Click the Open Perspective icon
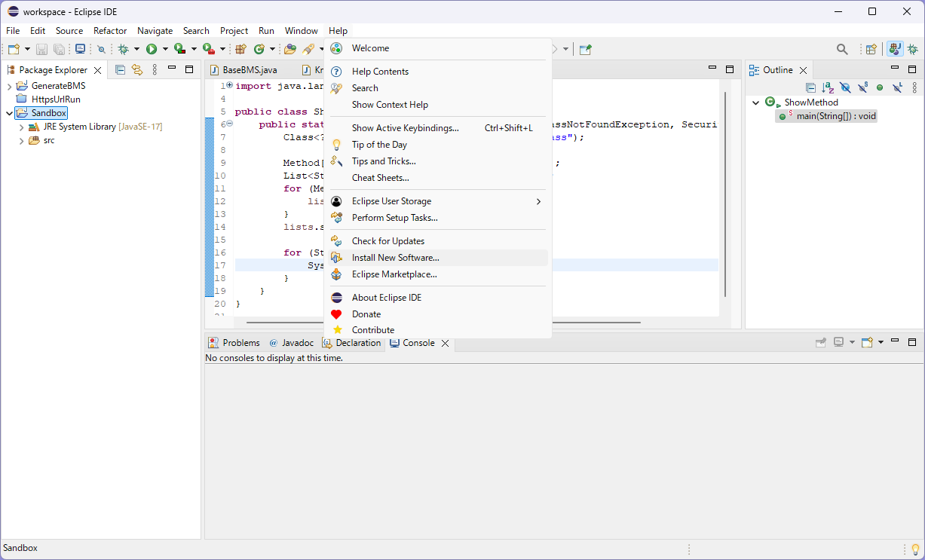The height and width of the screenshot is (560, 925). click(871, 49)
